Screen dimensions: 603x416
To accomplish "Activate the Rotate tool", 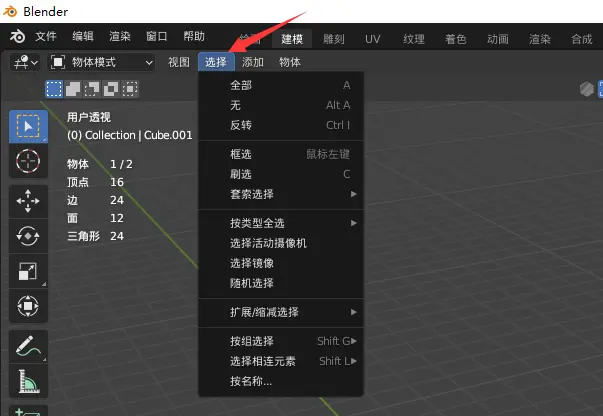I will click(28, 236).
